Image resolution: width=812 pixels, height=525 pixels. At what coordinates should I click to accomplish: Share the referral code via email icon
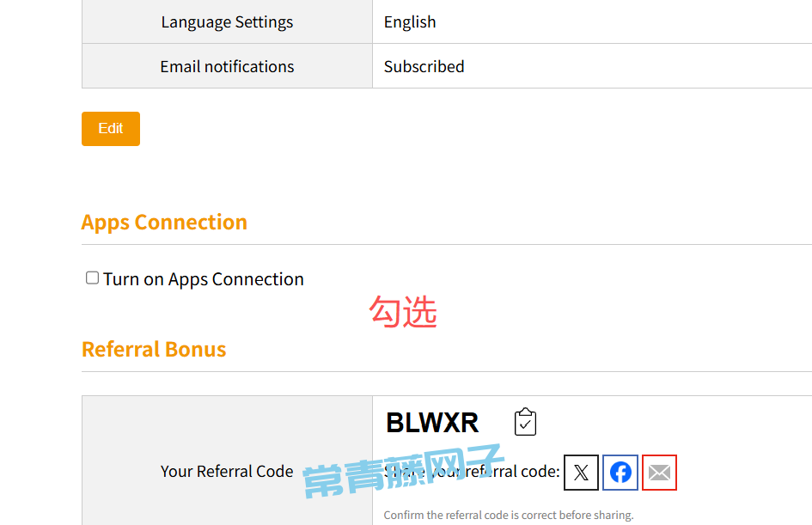pyautogui.click(x=659, y=473)
